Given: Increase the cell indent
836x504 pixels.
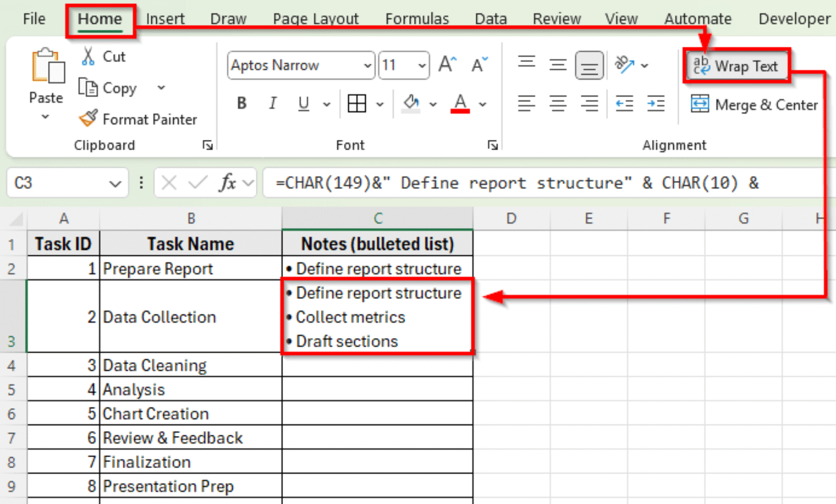Looking at the screenshot, I should pos(656,103).
